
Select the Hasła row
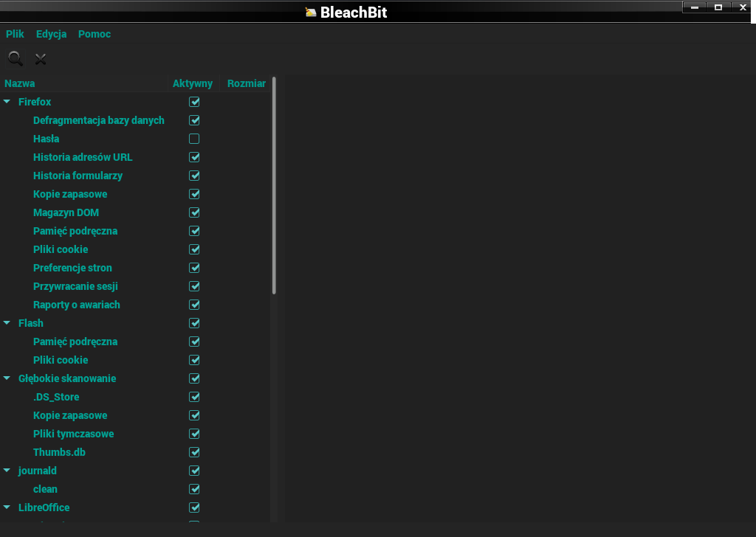[135, 139]
